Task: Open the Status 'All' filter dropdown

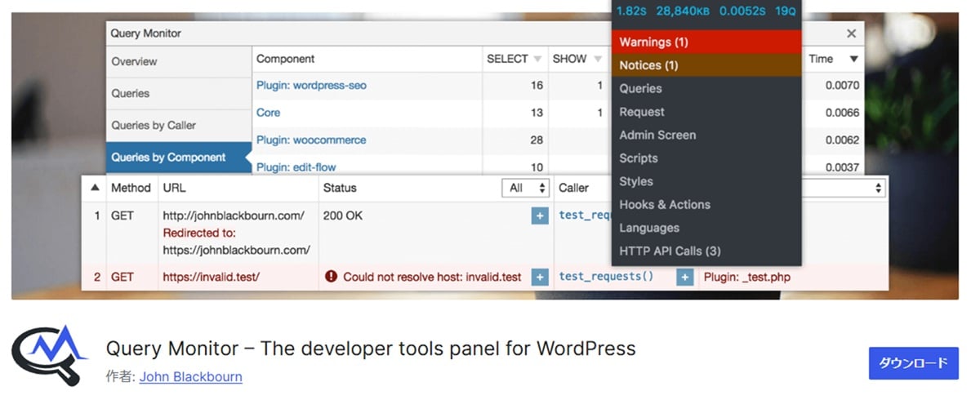Action: tap(527, 188)
